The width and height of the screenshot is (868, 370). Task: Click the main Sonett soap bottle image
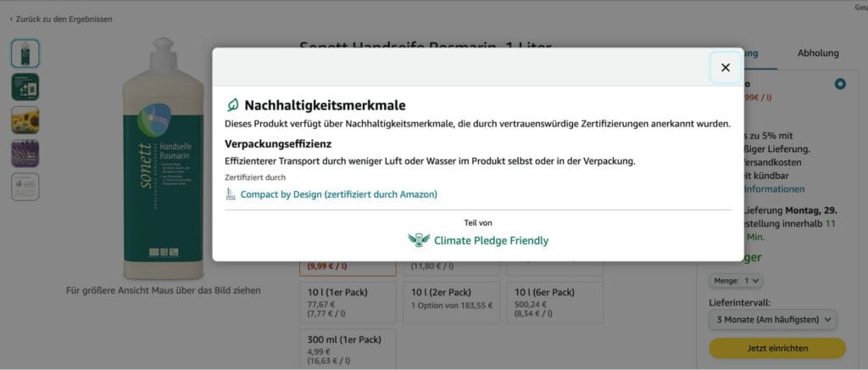click(x=164, y=159)
